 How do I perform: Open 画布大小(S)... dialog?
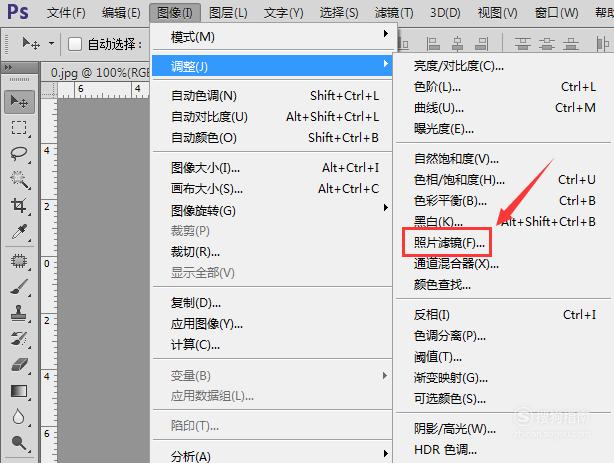[272, 189]
